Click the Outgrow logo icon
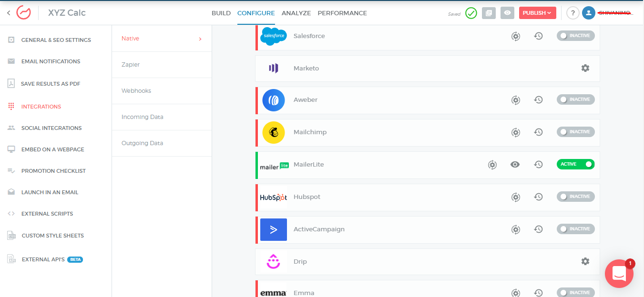Image resolution: width=644 pixels, height=297 pixels. pos(23,13)
